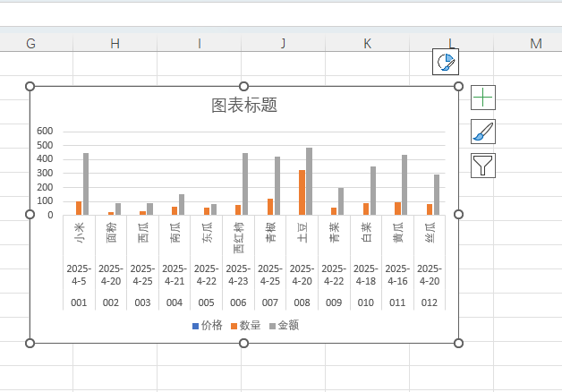The height and width of the screenshot is (392, 562).
Task: Click the 2025-4-16 date label
Action: pos(397,275)
